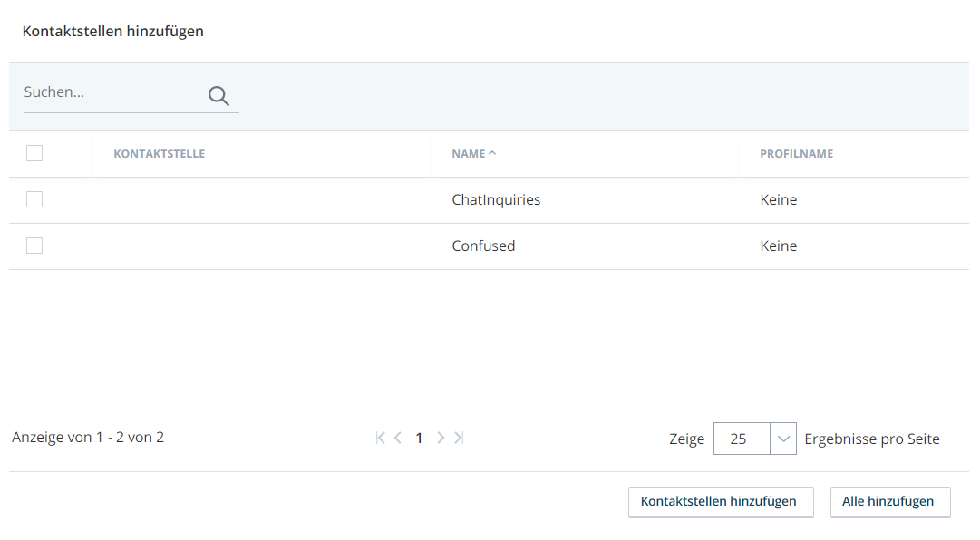Go to next page arrow
The width and height of the screenshot is (980, 540).
[441, 438]
